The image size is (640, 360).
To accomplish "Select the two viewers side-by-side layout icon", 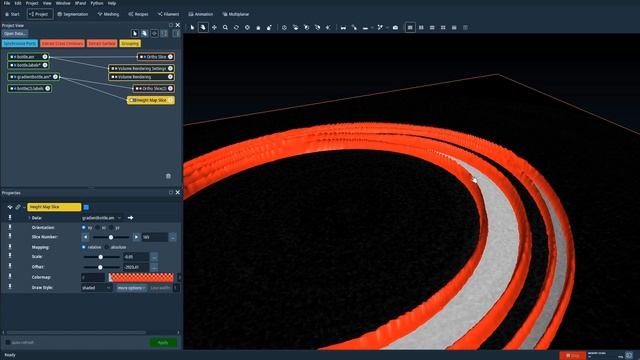I will tap(421, 27).
